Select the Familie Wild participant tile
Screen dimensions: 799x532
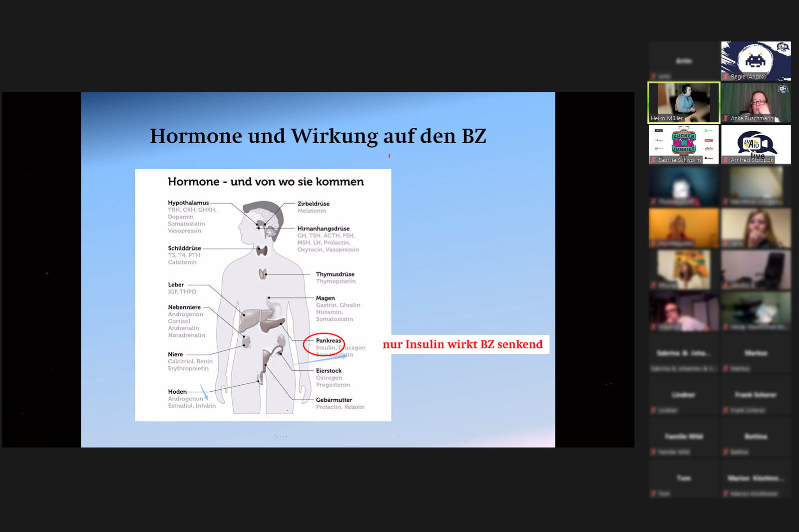pos(684,437)
